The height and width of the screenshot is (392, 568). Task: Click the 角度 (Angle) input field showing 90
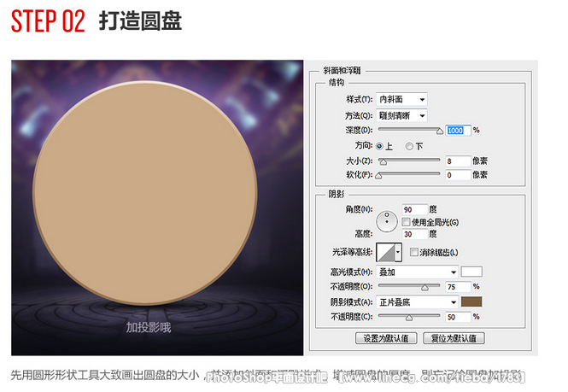point(414,209)
